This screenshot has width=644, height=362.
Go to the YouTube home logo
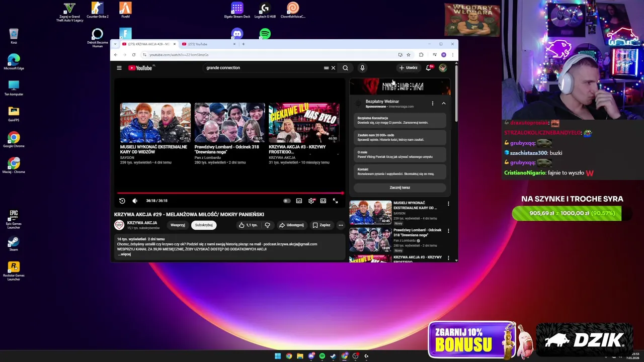[140, 68]
